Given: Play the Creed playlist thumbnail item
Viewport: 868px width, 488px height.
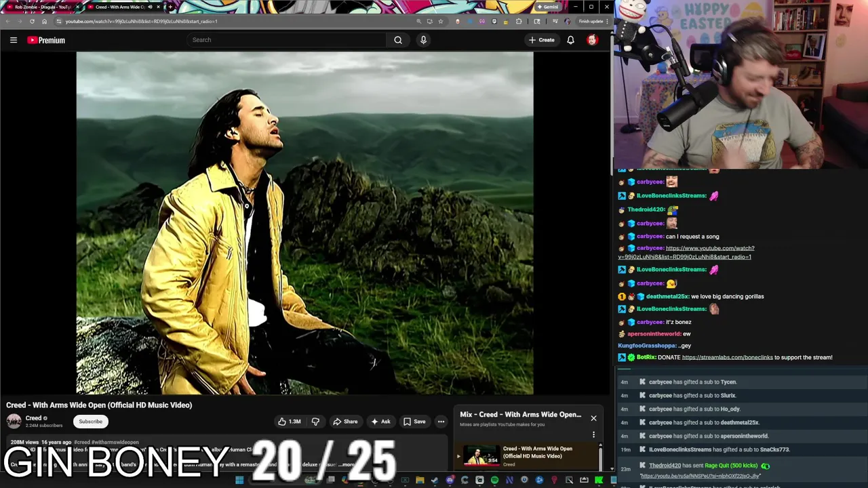Looking at the screenshot, I should point(481,455).
